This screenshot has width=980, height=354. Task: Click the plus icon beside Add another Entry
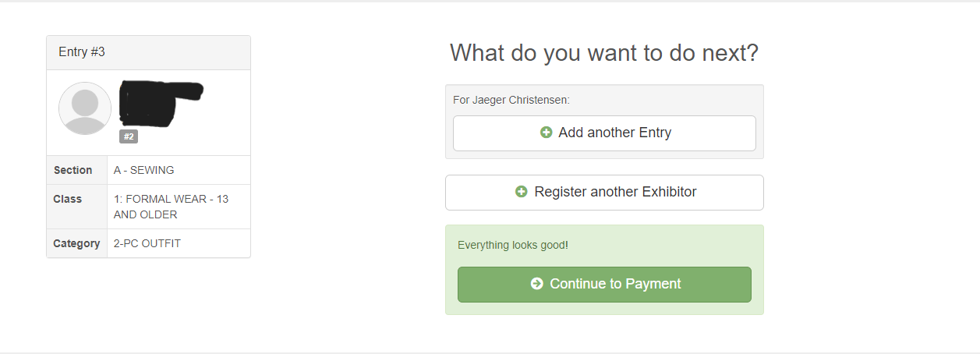[x=547, y=133]
